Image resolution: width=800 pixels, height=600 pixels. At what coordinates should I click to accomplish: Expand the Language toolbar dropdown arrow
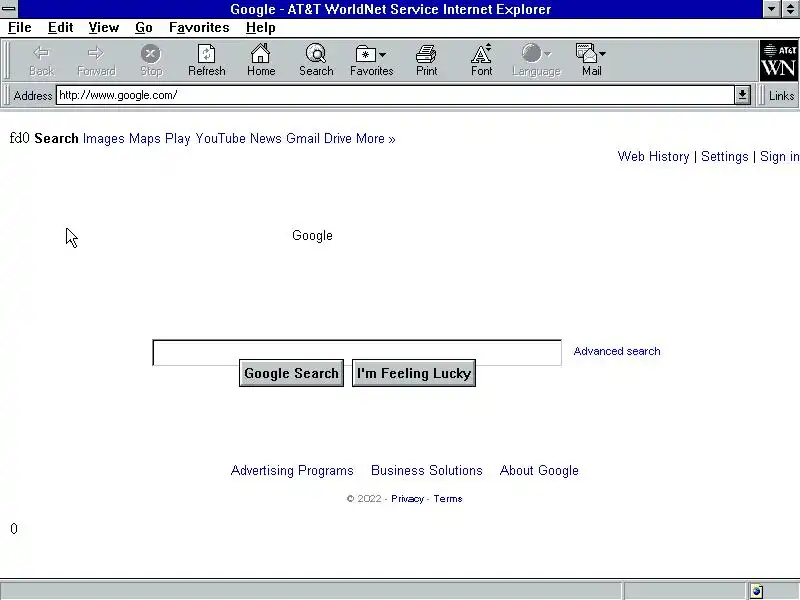coord(547,54)
